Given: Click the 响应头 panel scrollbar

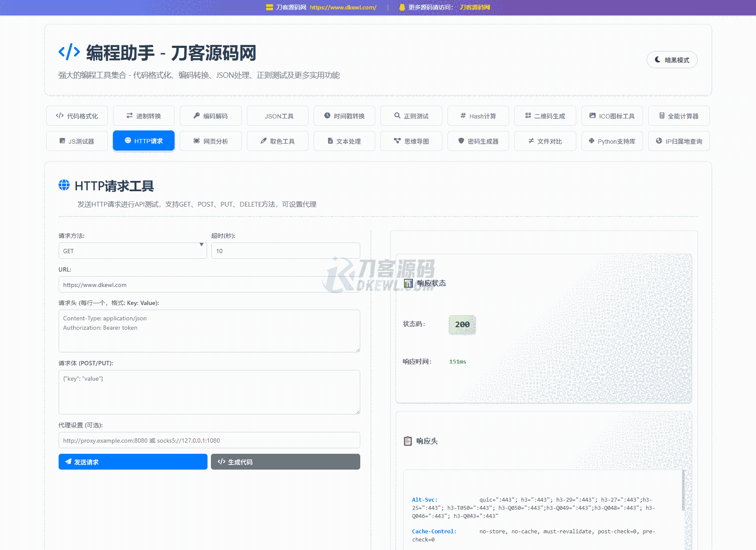Looking at the screenshot, I should click(683, 491).
